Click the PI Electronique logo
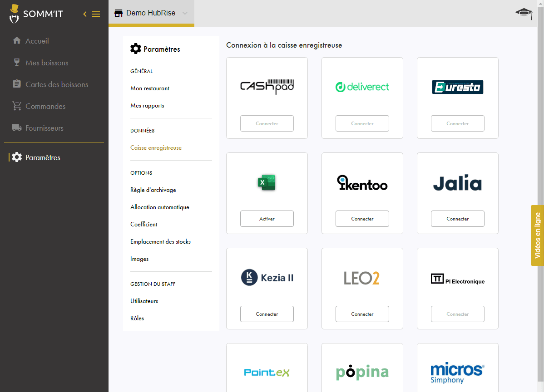This screenshot has height=392, width=544. (x=458, y=279)
